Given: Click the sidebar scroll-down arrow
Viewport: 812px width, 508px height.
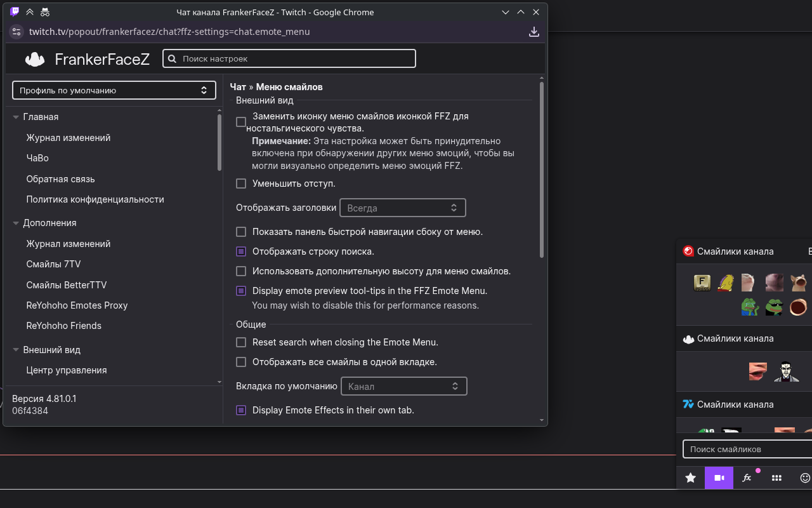Looking at the screenshot, I should pos(219,382).
